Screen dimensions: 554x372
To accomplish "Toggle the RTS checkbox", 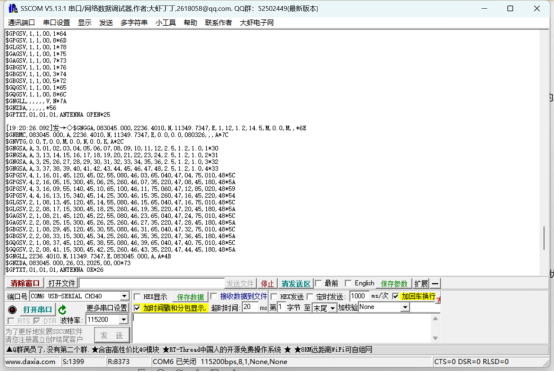I will point(11,320).
